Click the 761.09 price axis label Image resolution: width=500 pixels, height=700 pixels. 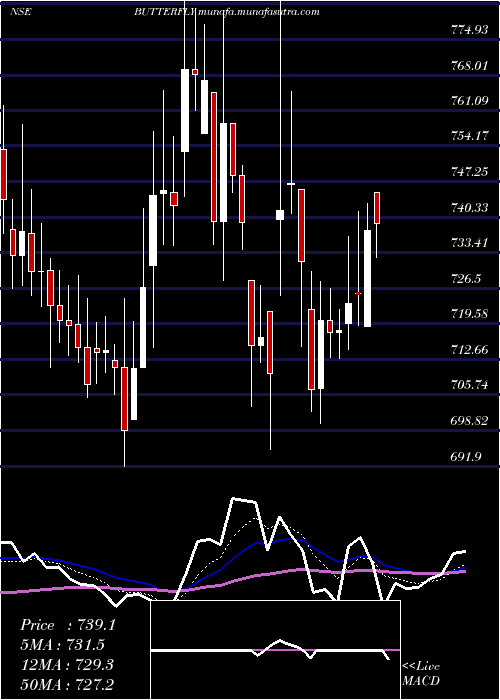point(469,101)
